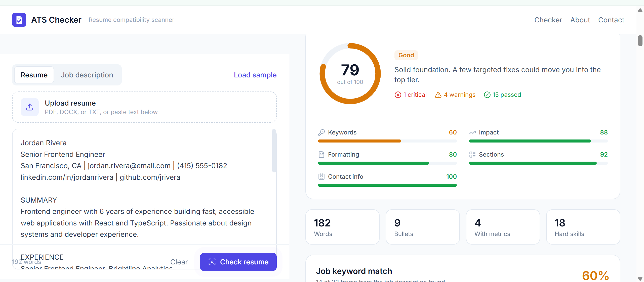Click the Check resume button

[x=238, y=262]
